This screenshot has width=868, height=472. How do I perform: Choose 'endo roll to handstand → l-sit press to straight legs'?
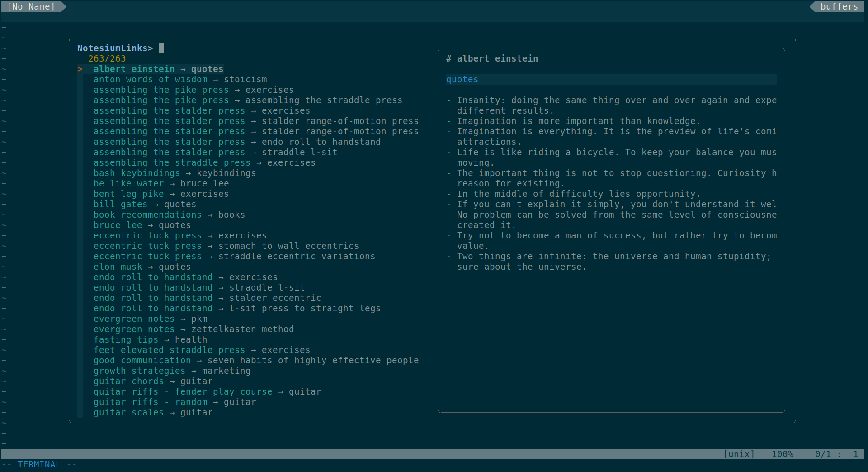click(x=237, y=308)
